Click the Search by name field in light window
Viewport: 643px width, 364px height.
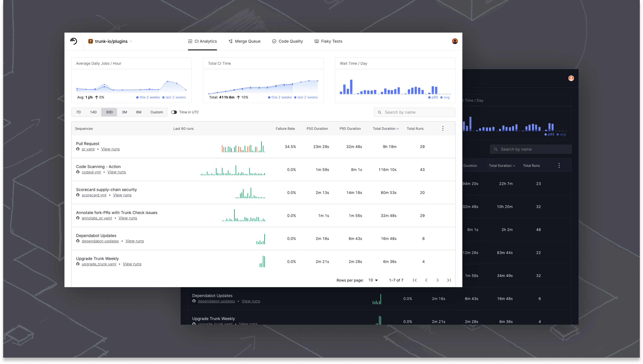pos(414,112)
